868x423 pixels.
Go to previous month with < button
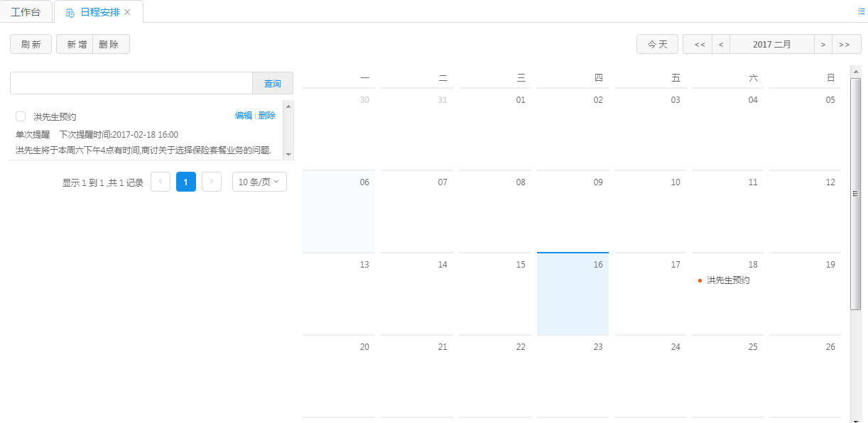[x=721, y=44]
